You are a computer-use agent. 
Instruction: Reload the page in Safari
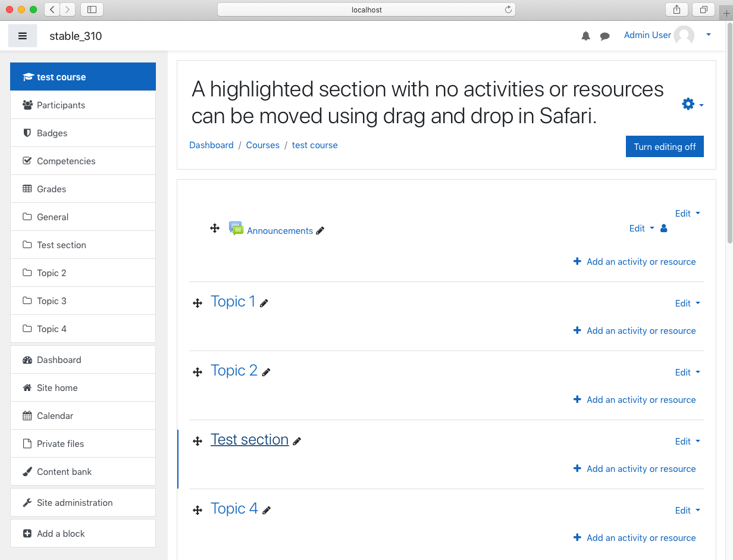tap(508, 10)
